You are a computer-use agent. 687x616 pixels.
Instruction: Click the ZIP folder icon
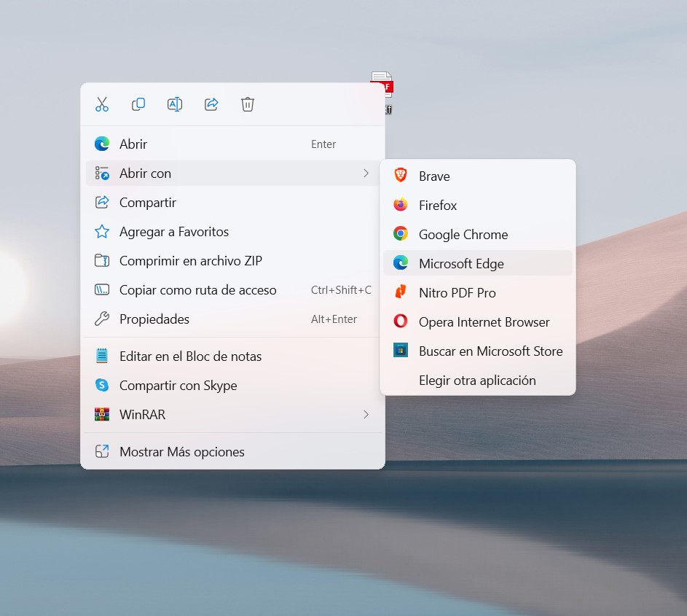[x=102, y=260]
